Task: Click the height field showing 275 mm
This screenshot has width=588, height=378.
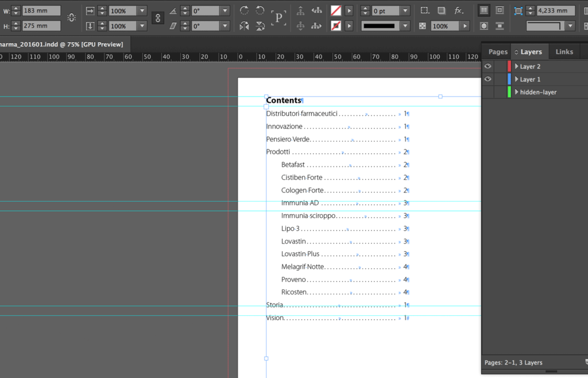Action: click(41, 26)
